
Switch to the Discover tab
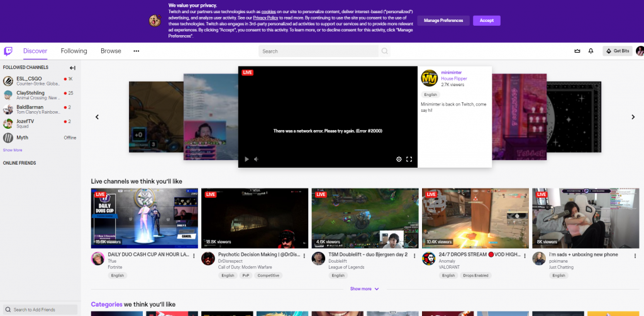click(35, 52)
